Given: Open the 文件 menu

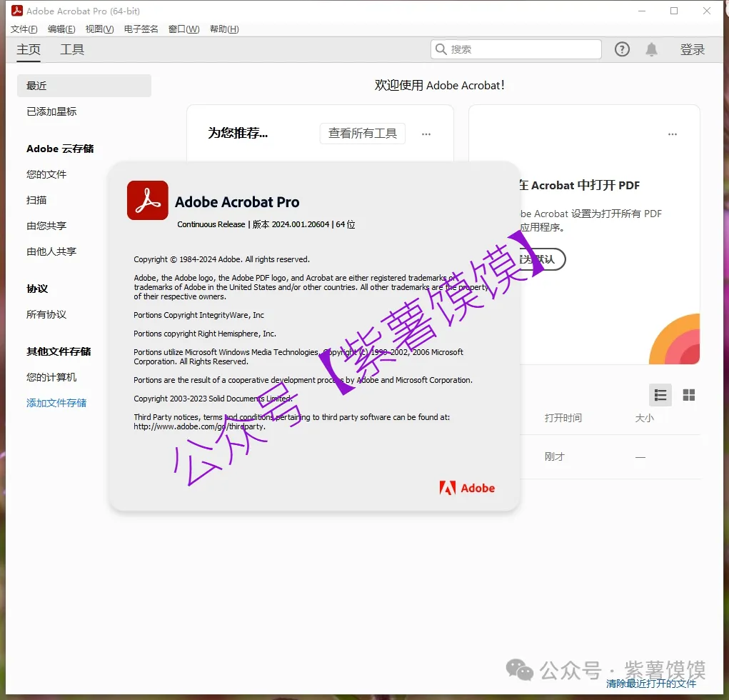Looking at the screenshot, I should [x=24, y=29].
